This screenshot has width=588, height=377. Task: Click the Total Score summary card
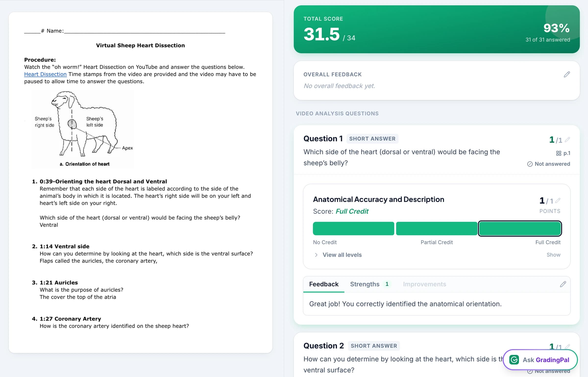pos(437,29)
